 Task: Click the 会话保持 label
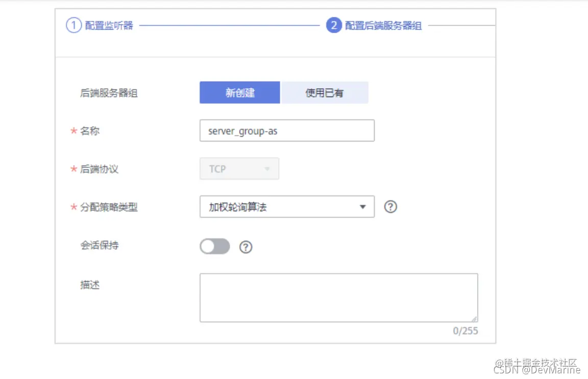pyautogui.click(x=100, y=245)
